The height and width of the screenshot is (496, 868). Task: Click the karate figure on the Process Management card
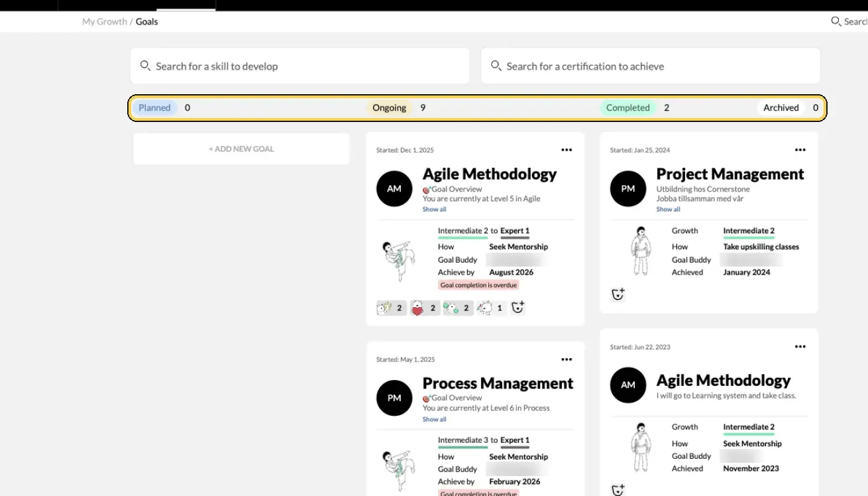pos(398,470)
